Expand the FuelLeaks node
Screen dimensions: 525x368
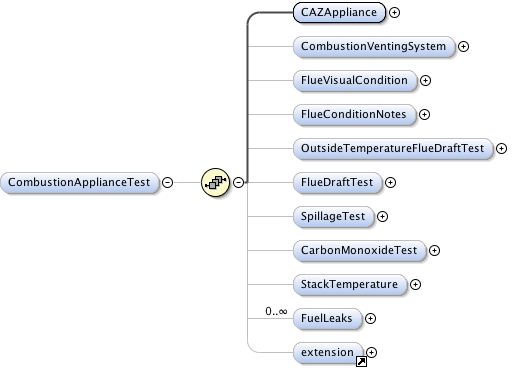pos(370,318)
